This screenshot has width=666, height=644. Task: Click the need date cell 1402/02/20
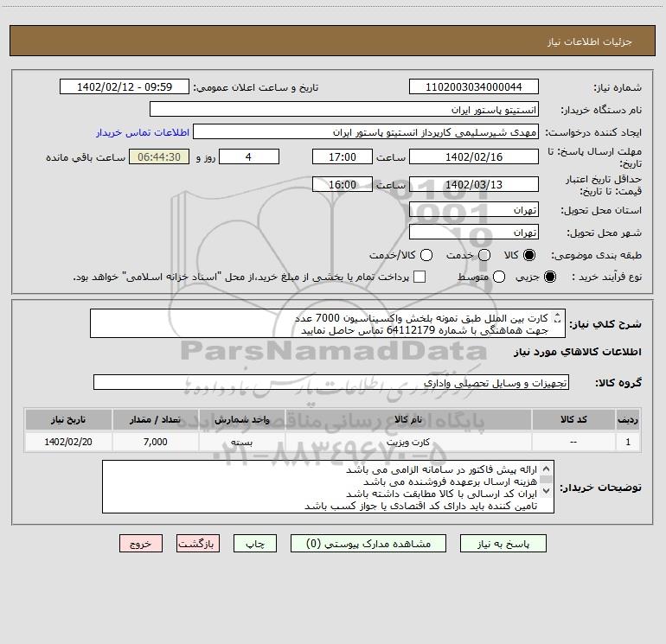point(68,442)
